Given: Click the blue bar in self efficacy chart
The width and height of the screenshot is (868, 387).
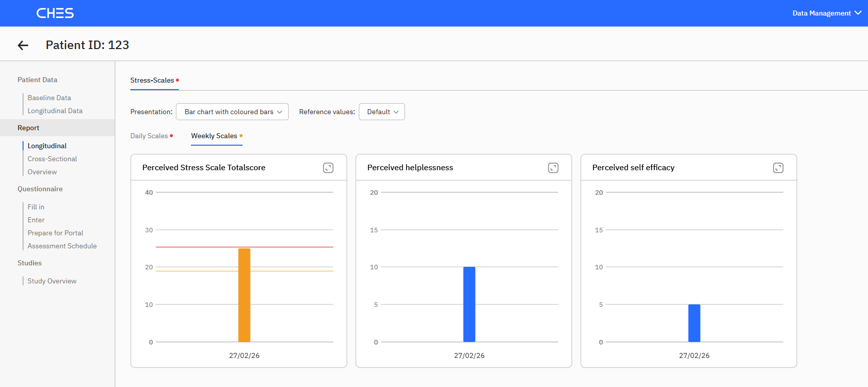Looking at the screenshot, I should pos(694,323).
